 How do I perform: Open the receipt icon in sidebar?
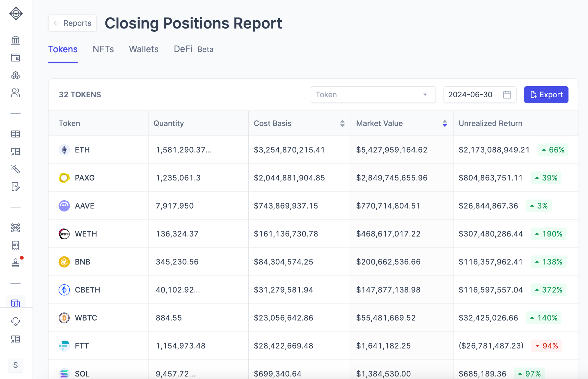coord(16,245)
